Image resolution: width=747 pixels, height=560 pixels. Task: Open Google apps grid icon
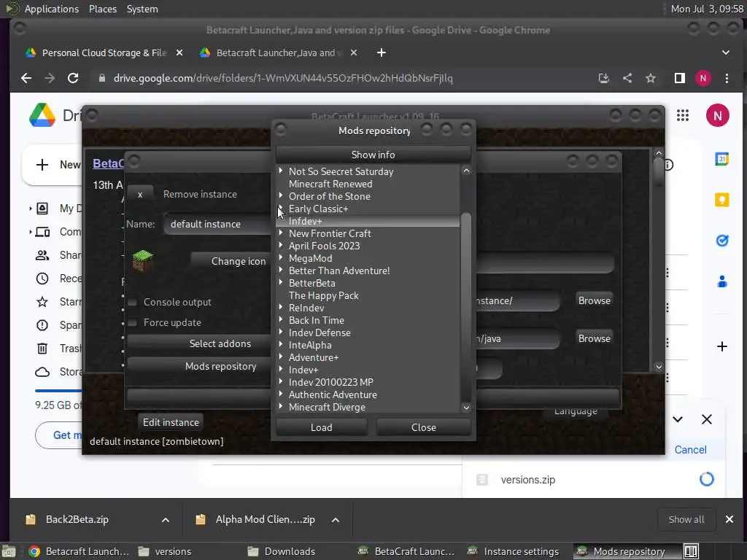(683, 115)
